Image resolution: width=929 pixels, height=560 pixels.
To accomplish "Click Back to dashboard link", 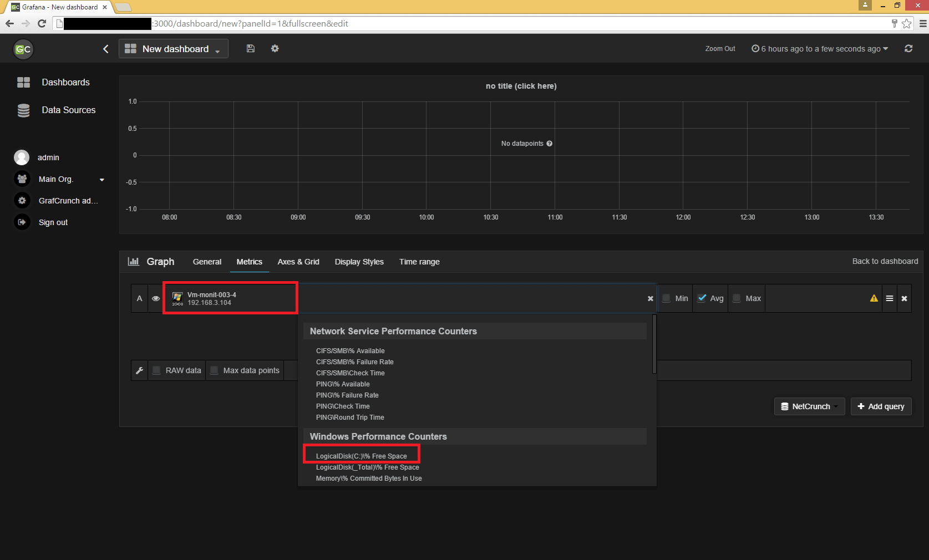I will [885, 261].
